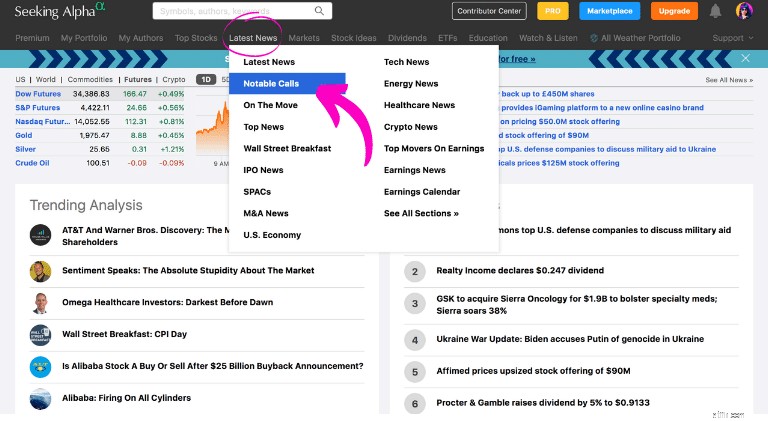
Task: Open the Education nav item
Action: [x=488, y=38]
